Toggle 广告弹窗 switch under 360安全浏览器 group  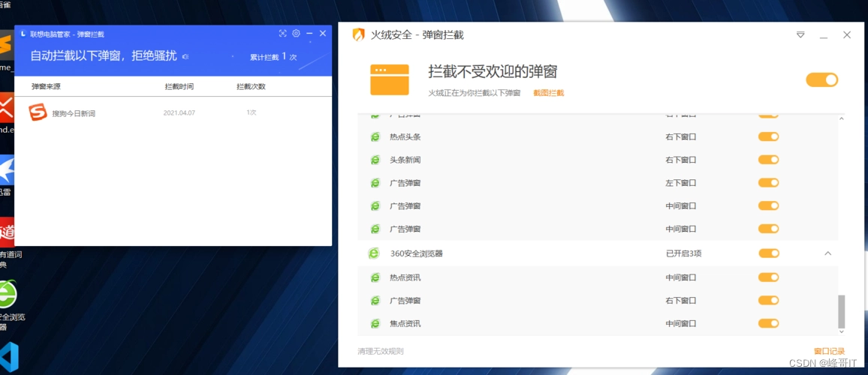point(769,300)
